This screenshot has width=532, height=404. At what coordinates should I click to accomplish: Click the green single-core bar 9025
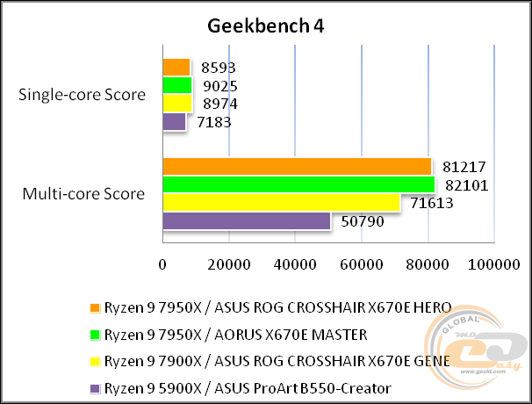coord(177,85)
